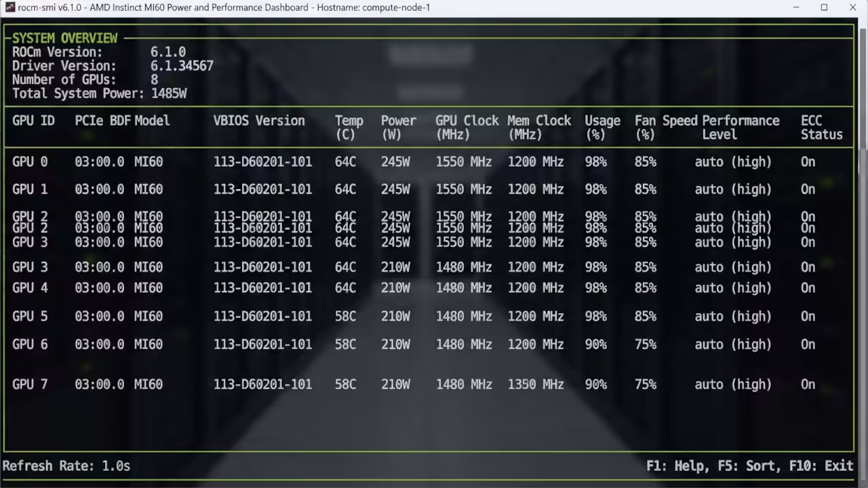Screen dimensions: 868x488
Task: Click GPU 5's ECC status On
Action: tap(808, 317)
